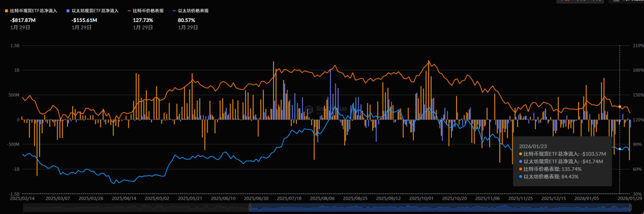
Task: Click the highlighted orange Bitcoin price point
Action: point(620,107)
